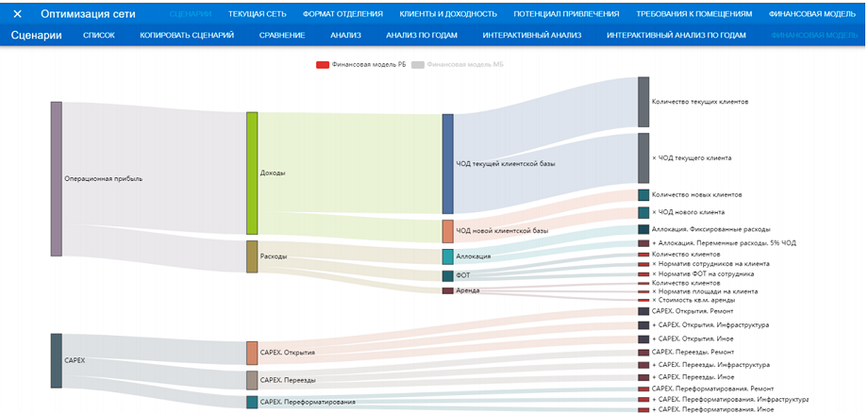
Task: Toggle red legend Финансовая модель РБ
Action: tap(360, 65)
